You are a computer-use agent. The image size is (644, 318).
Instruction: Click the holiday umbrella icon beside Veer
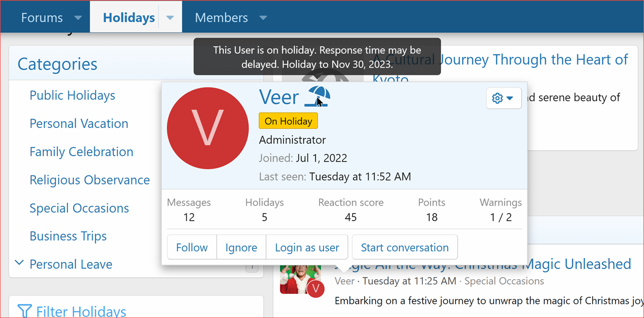pyautogui.click(x=317, y=97)
